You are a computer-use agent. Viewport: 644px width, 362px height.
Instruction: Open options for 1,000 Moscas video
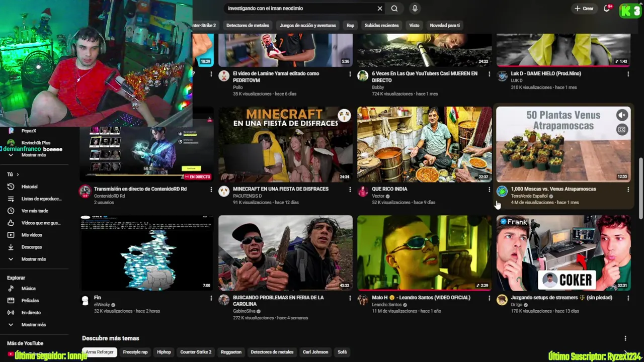click(628, 190)
